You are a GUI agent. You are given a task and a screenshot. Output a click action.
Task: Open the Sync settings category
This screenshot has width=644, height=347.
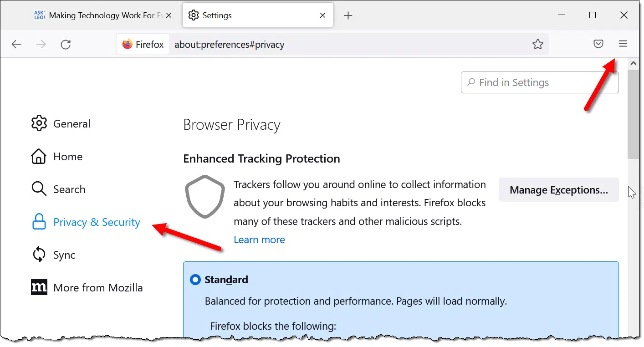click(x=53, y=255)
